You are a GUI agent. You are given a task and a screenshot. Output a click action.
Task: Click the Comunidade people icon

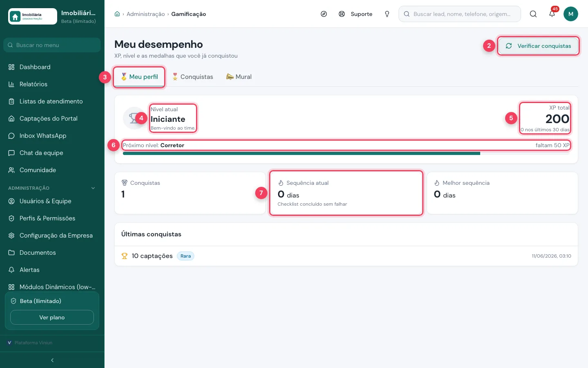pos(11,170)
